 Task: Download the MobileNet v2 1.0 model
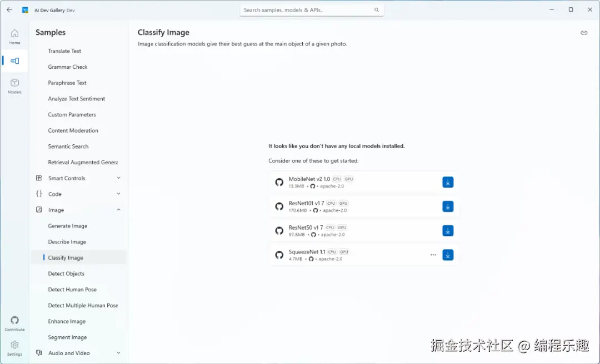click(x=448, y=182)
